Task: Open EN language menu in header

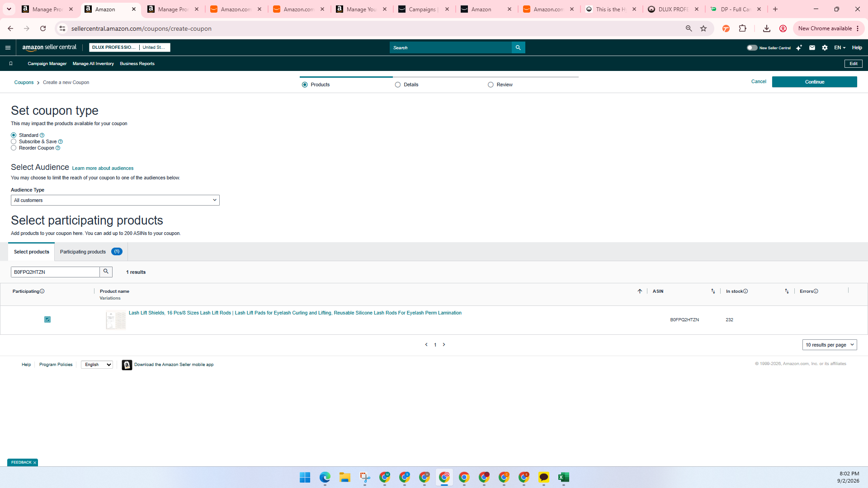Action: click(x=840, y=47)
